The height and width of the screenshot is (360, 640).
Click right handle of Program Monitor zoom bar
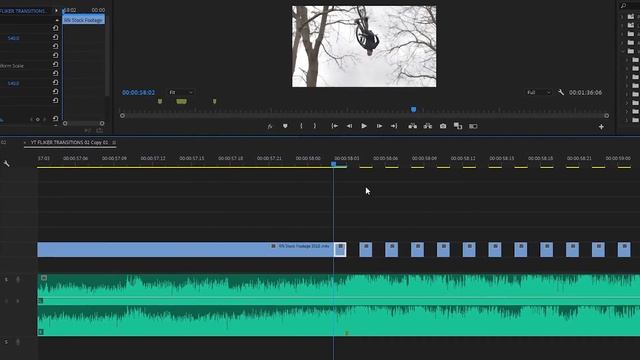(607, 116)
